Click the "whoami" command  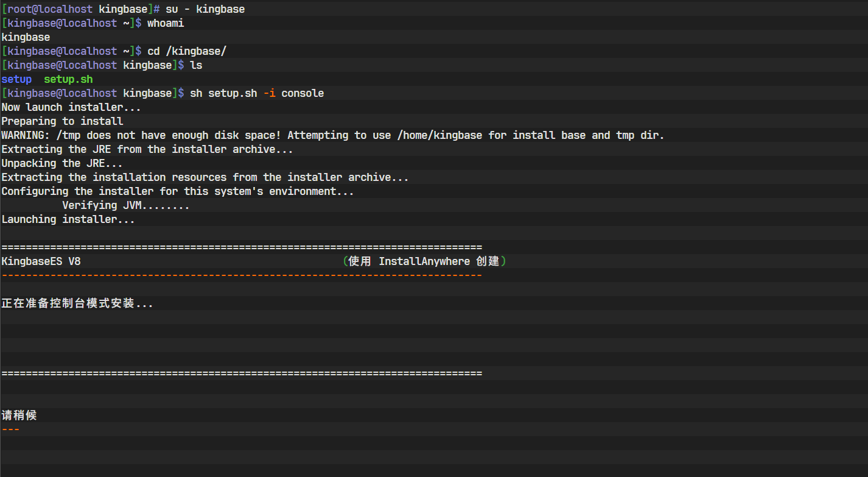166,23
